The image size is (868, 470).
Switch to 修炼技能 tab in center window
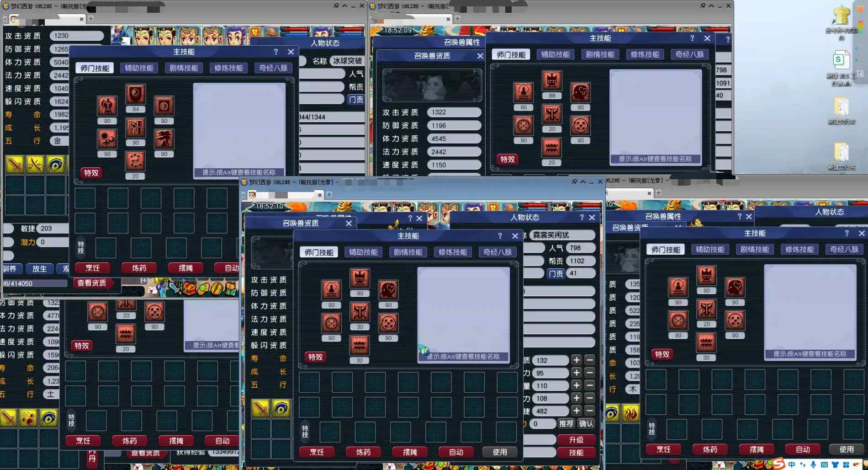(x=453, y=252)
